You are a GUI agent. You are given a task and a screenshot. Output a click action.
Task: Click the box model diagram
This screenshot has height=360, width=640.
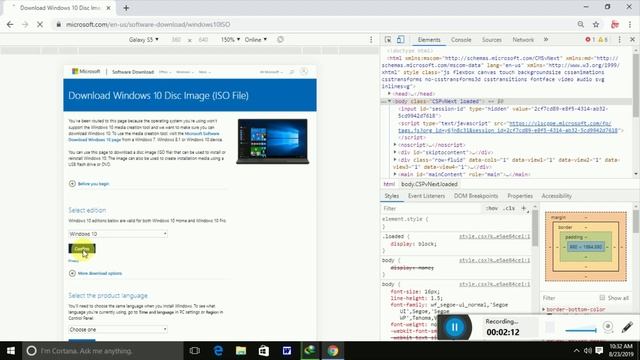586,247
